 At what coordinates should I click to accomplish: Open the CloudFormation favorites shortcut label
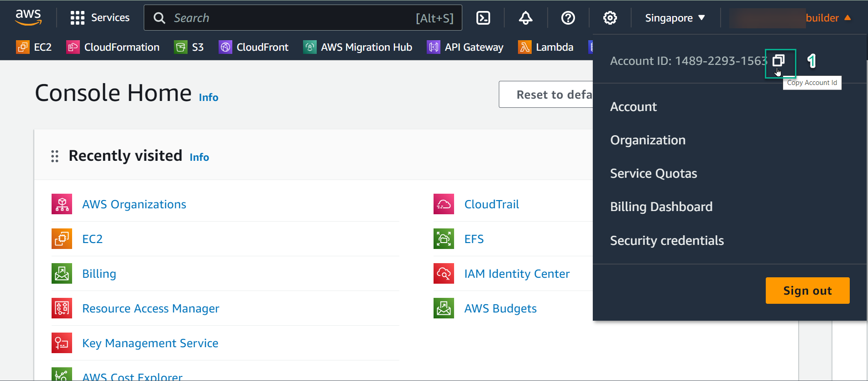tap(122, 47)
